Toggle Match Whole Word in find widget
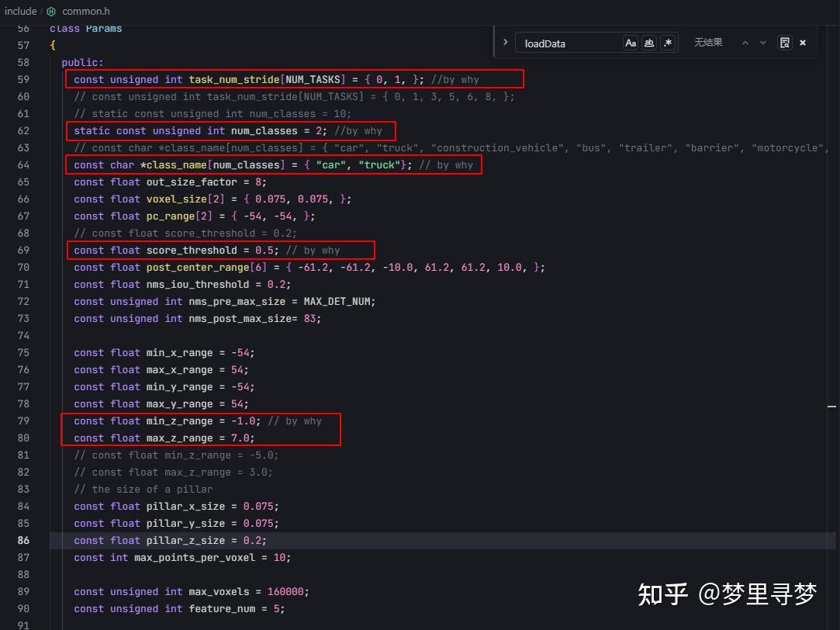The image size is (840, 630). (648, 43)
